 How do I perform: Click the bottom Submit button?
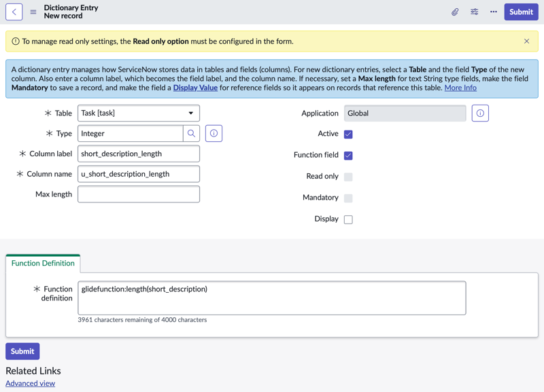[x=22, y=351]
